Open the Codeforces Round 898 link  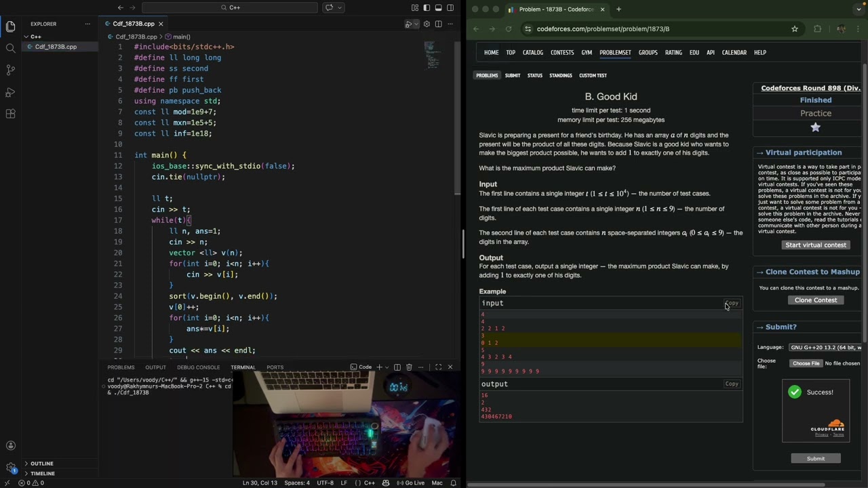810,88
